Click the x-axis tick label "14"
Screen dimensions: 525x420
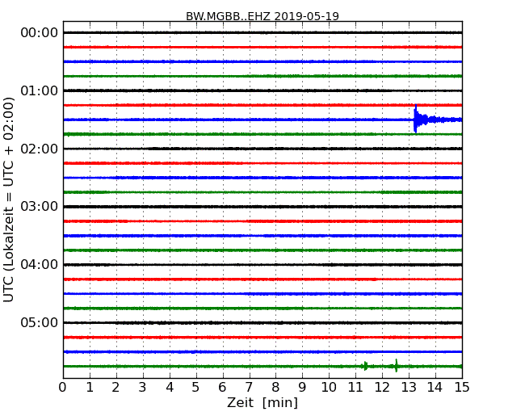pos(435,388)
